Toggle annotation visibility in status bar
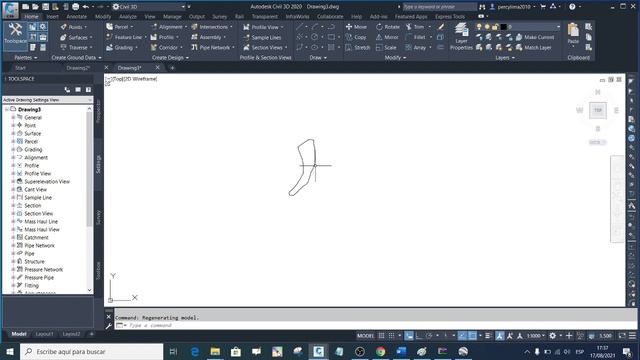Screen dimensions: 640x360 tap(500, 336)
